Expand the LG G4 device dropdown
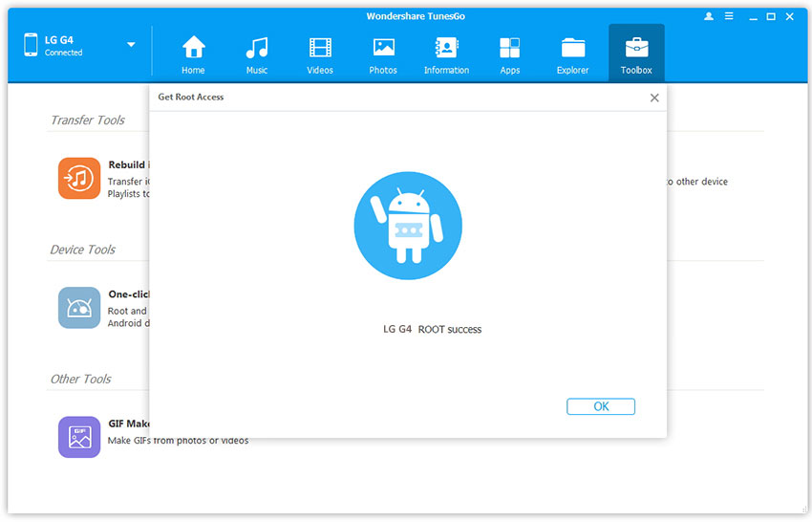Image resolution: width=812 pixels, height=522 pixels. point(131,45)
